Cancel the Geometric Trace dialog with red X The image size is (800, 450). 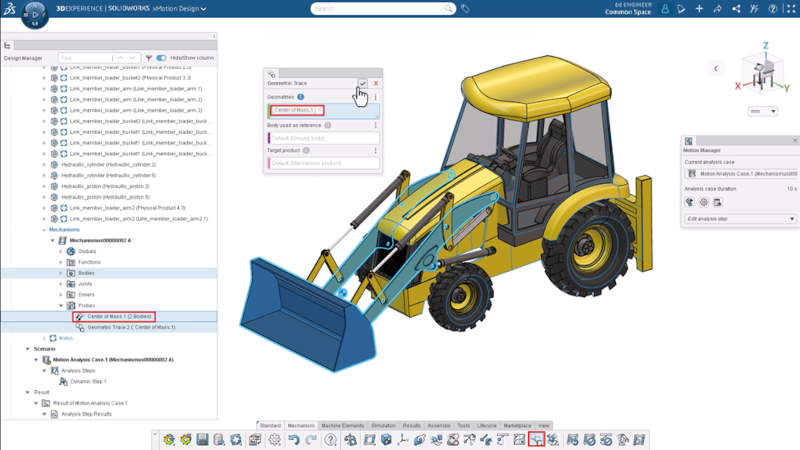coord(376,84)
